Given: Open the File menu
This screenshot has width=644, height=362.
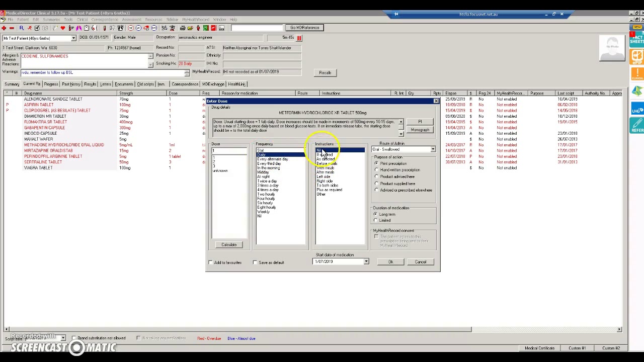Looking at the screenshot, I should pyautogui.click(x=10, y=20).
